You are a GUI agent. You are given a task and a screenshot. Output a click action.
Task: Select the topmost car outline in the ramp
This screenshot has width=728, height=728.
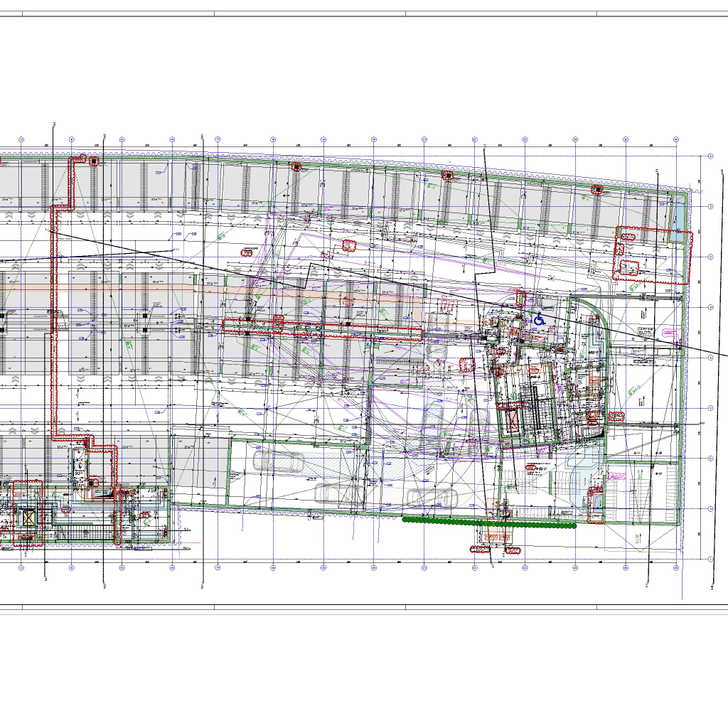[x=279, y=460]
